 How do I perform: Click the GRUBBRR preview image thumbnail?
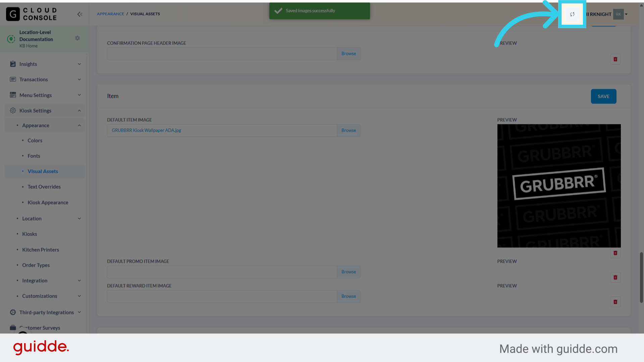point(559,186)
